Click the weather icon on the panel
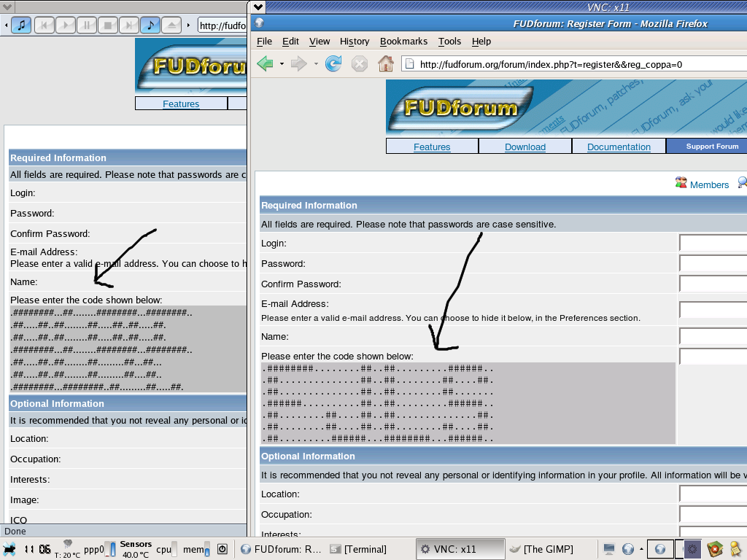Viewport: 747px width, 560px height. (x=68, y=544)
